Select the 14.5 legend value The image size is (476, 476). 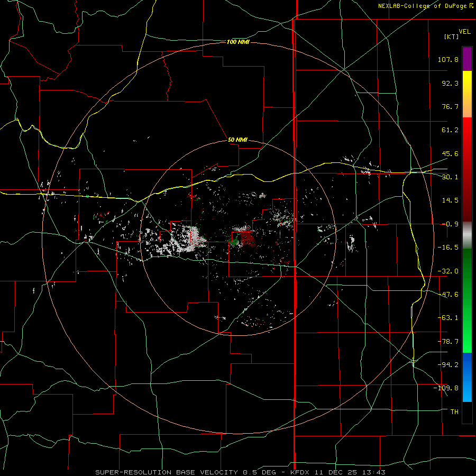[450, 200]
